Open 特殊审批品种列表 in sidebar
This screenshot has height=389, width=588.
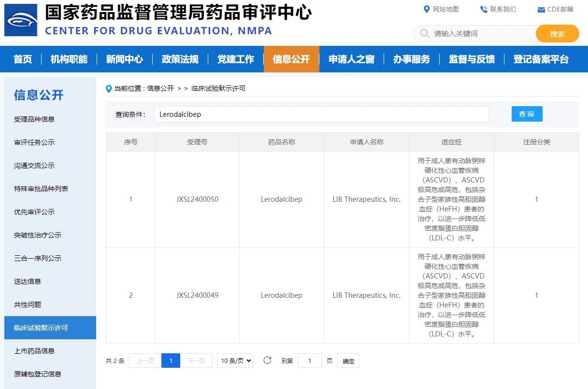[x=41, y=189]
